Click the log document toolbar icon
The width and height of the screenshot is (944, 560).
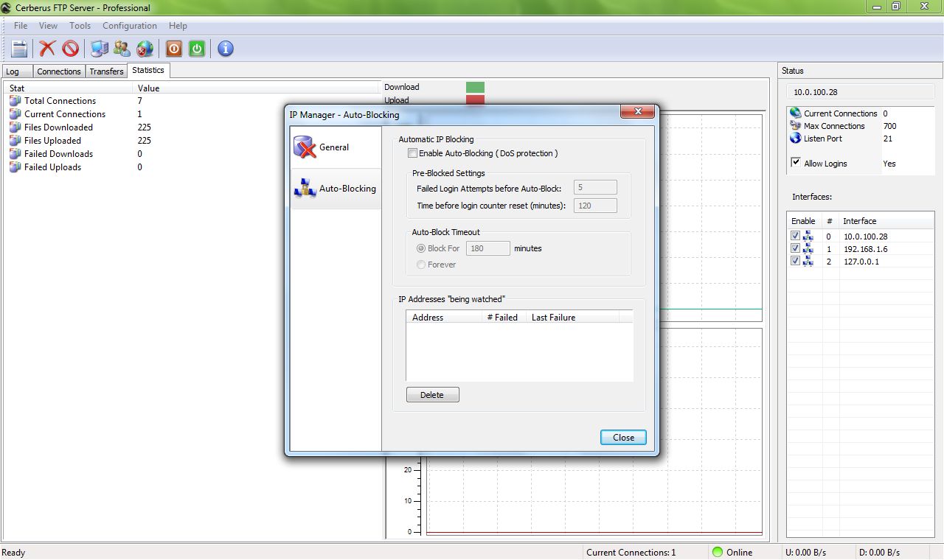coord(20,49)
